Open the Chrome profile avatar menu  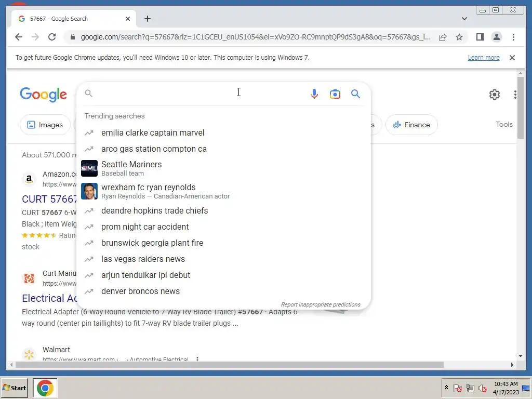496,37
